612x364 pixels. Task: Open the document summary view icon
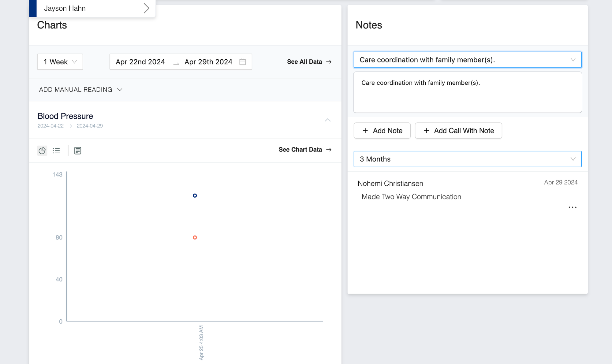[78, 150]
